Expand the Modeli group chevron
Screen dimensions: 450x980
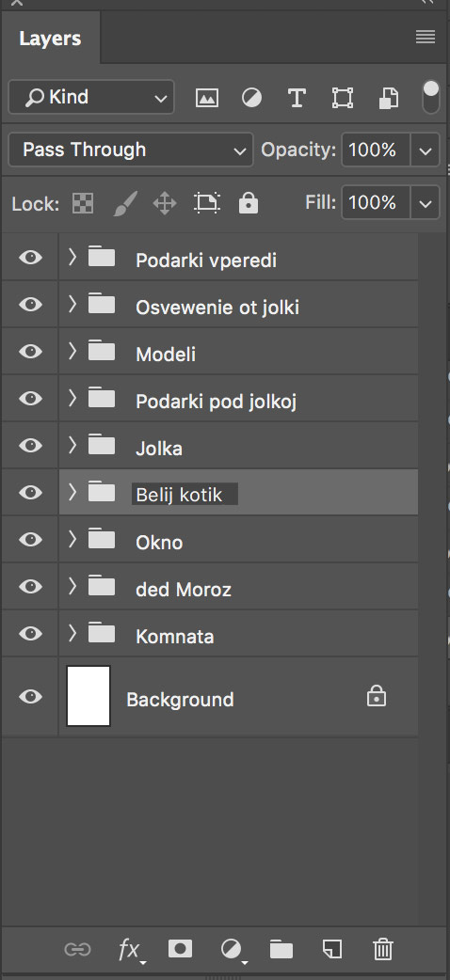coord(72,351)
